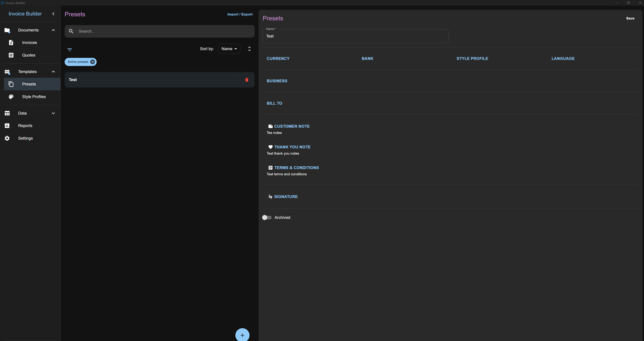644x341 pixels.
Task: Click the Settings gear icon
Action: (7, 138)
